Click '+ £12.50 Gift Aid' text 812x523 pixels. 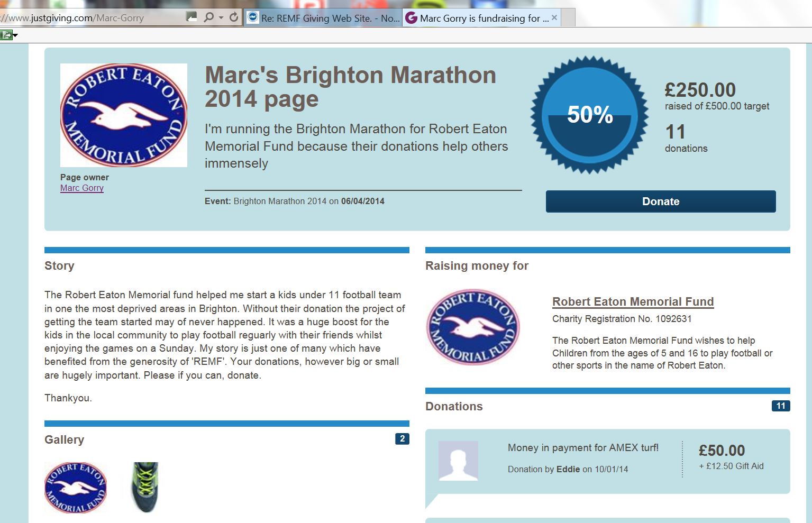(x=731, y=466)
